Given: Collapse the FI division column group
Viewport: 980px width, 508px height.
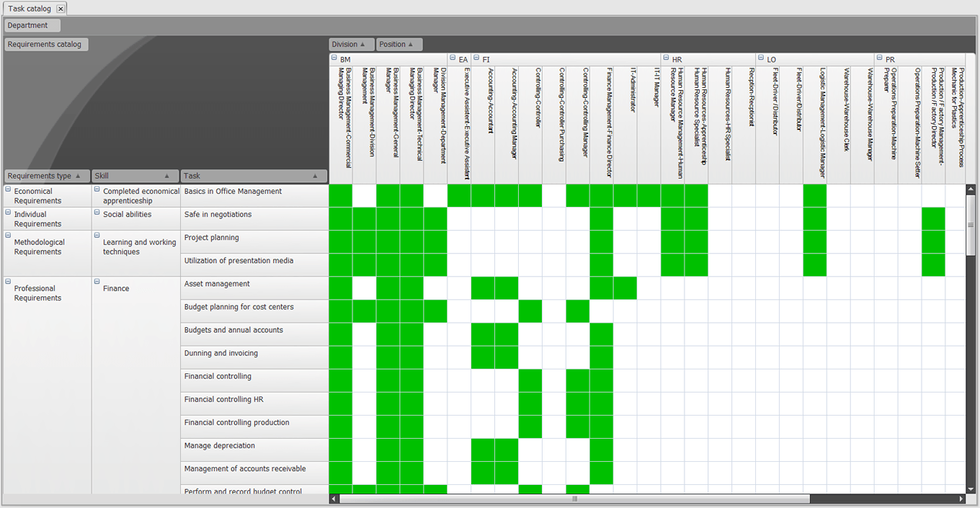Looking at the screenshot, I should coord(477,58).
